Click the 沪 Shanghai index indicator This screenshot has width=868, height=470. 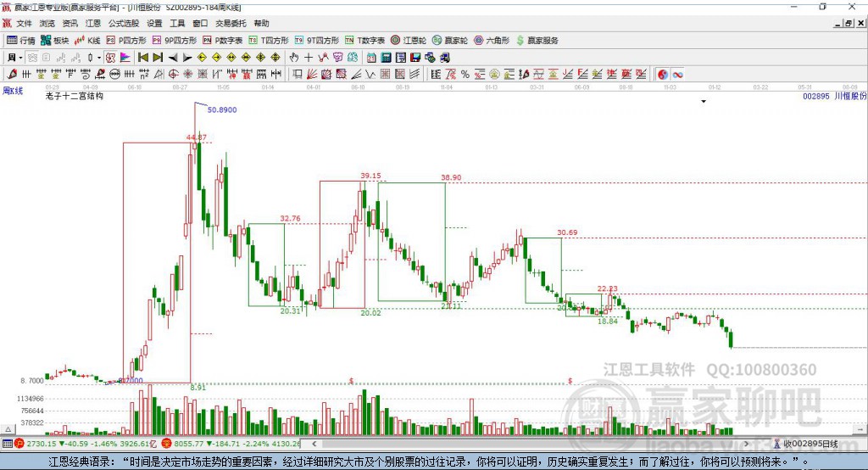tap(19, 444)
